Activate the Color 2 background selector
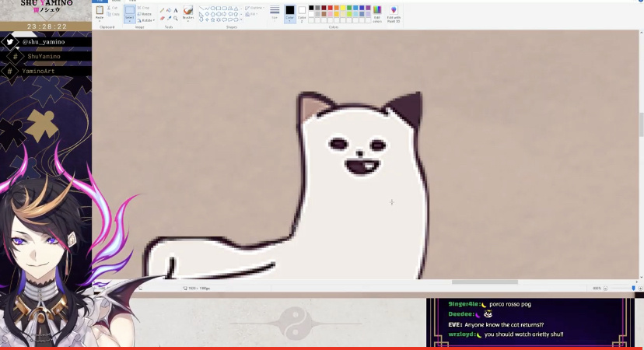Viewport: 644px width, 350px height. click(302, 13)
